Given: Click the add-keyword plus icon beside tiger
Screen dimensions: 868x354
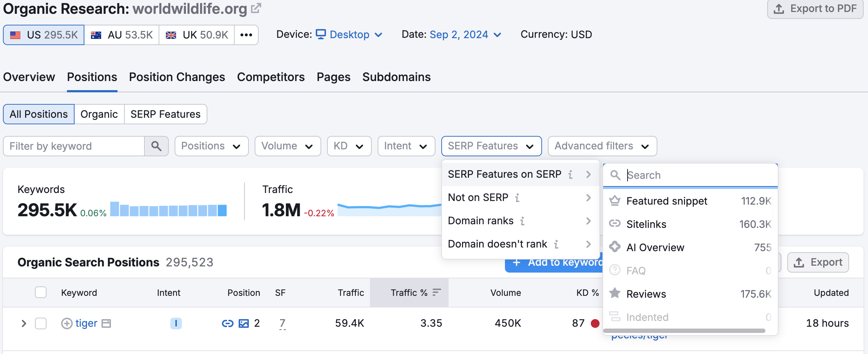Looking at the screenshot, I should [x=67, y=323].
